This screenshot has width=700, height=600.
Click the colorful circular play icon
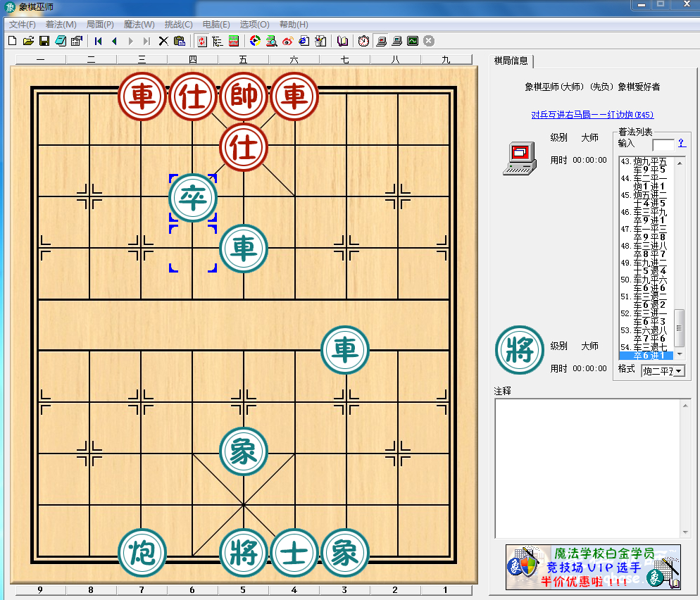[x=255, y=41]
